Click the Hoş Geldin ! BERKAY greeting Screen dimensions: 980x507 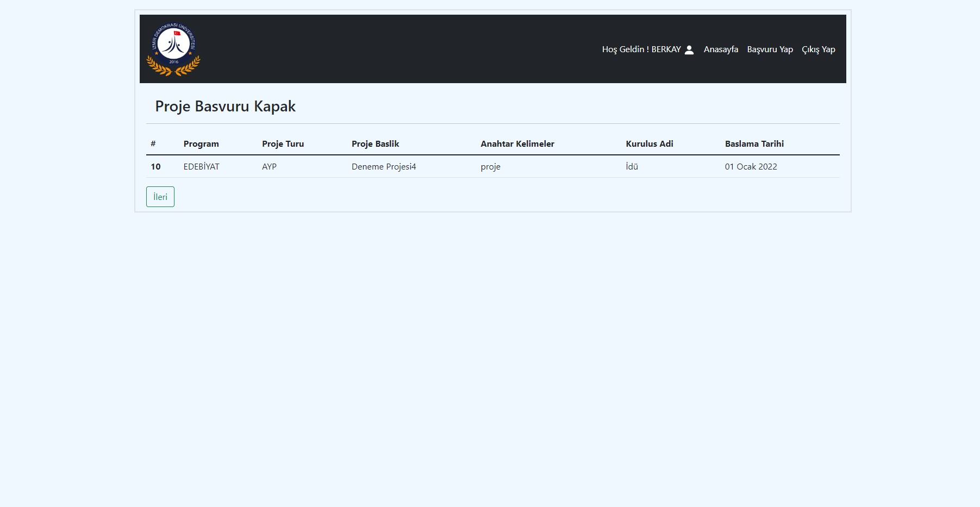click(641, 49)
